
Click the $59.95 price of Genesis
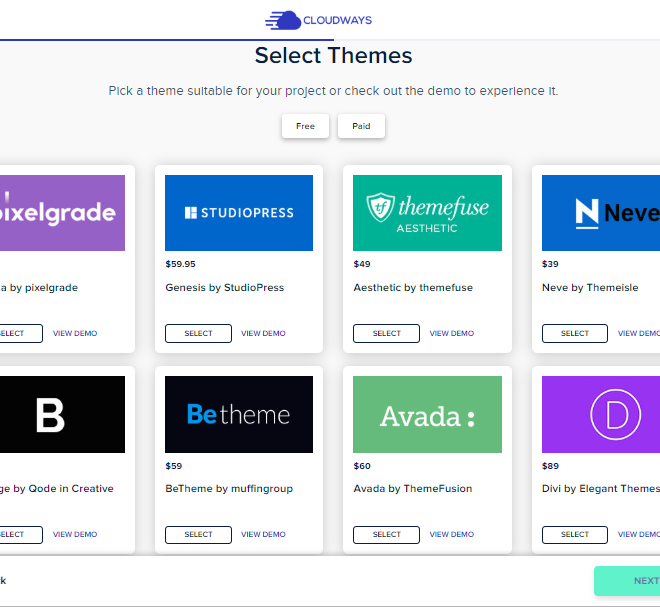[x=180, y=264]
